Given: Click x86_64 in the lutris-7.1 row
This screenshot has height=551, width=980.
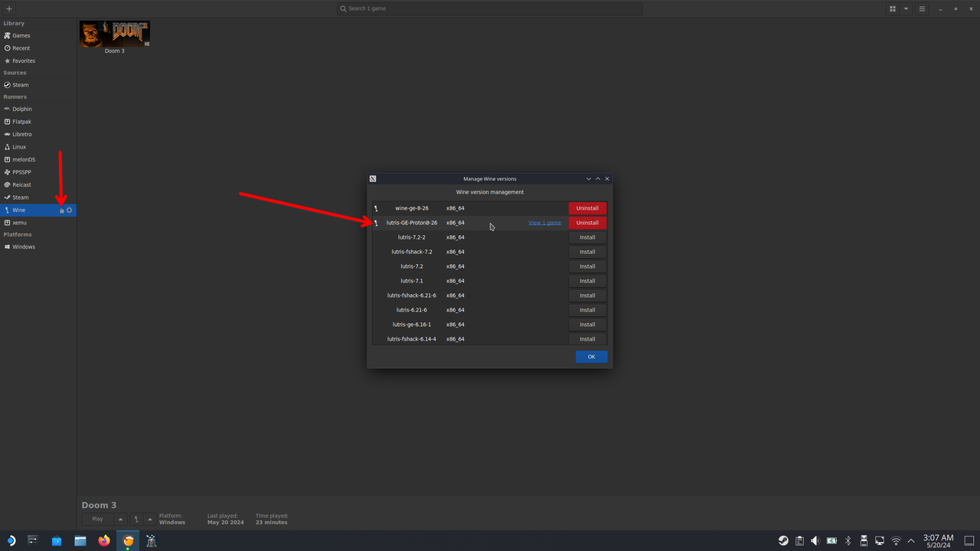Looking at the screenshot, I should tap(456, 281).
